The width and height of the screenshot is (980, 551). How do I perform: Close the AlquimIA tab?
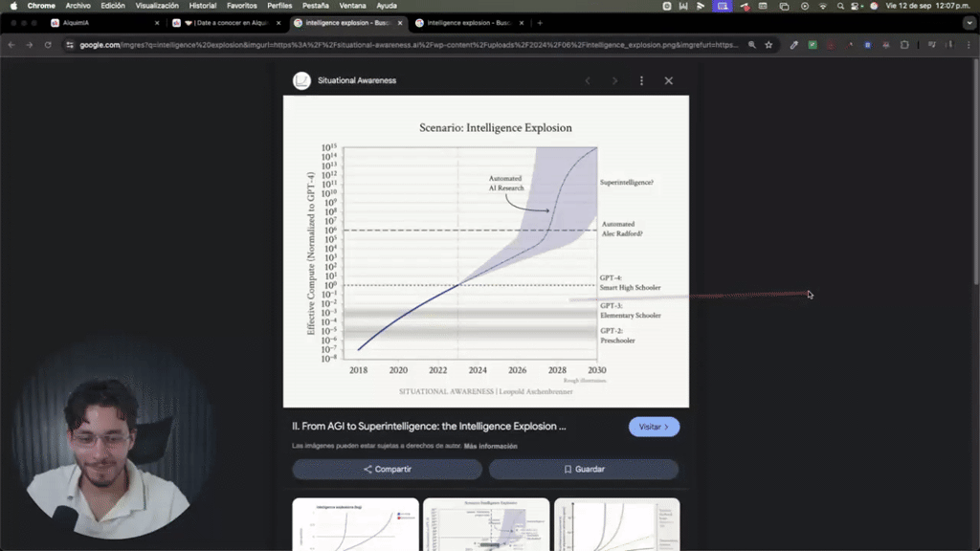[x=157, y=23]
